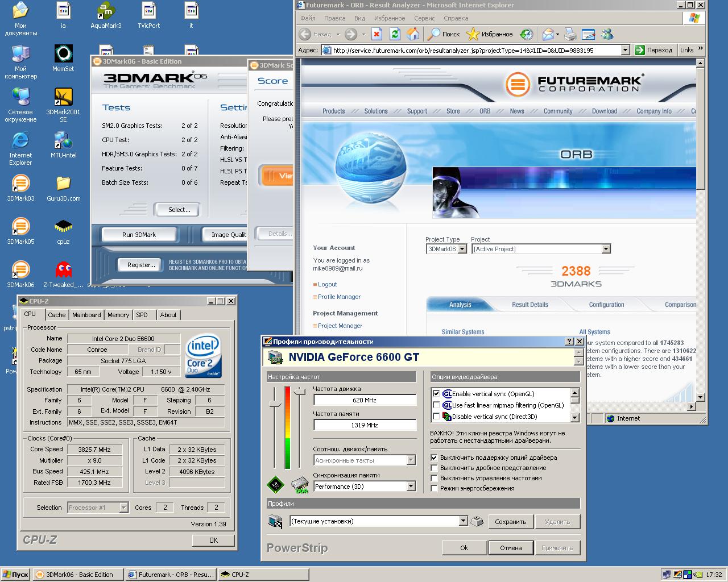The width and height of the screenshot is (728, 582).
Task: Click Сохранить in PowerStrip profiles
Action: coord(510,522)
